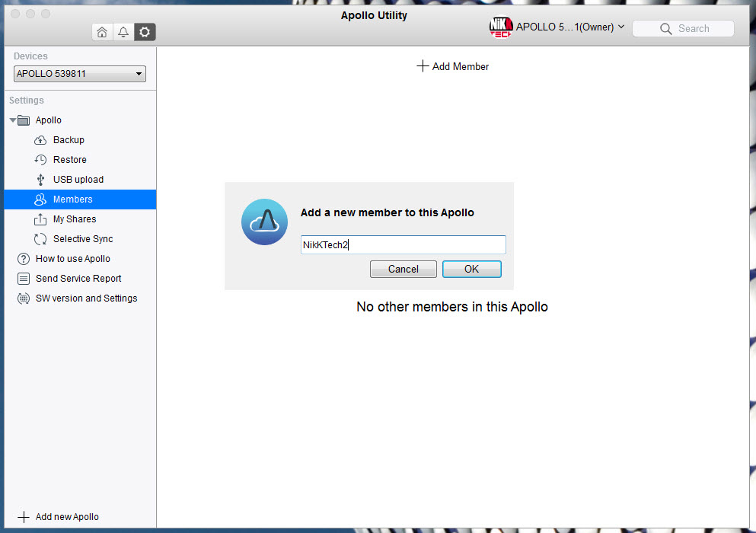Image resolution: width=756 pixels, height=533 pixels.
Task: Open notifications bell icon
Action: [123, 32]
